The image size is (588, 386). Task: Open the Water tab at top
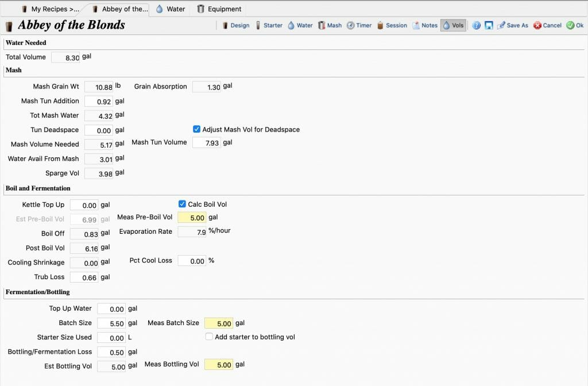pyautogui.click(x=171, y=9)
